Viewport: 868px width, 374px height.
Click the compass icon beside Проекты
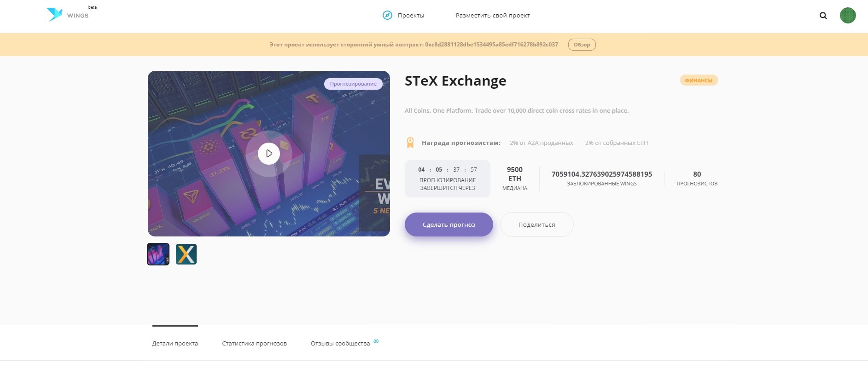tap(387, 15)
